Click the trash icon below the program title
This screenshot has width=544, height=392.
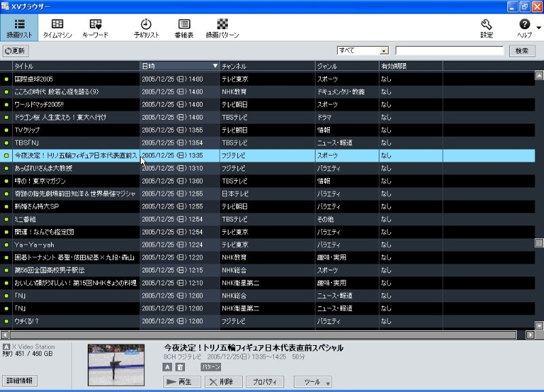pos(180,367)
